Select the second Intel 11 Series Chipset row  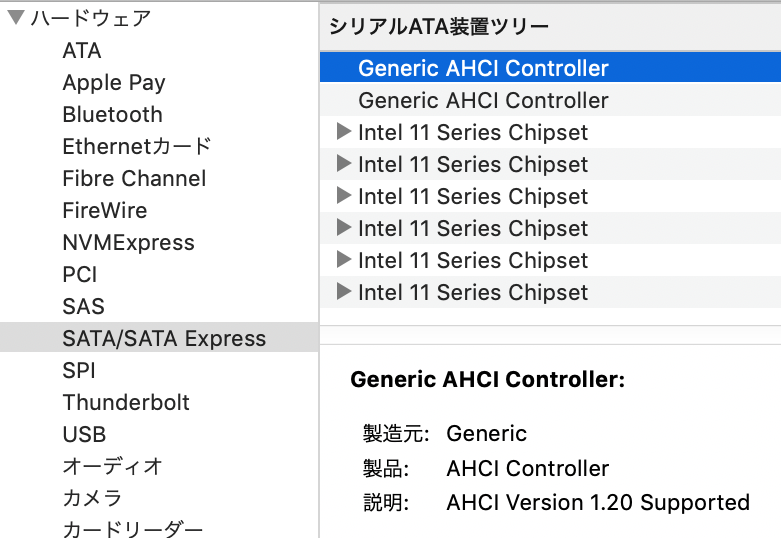pos(550,164)
